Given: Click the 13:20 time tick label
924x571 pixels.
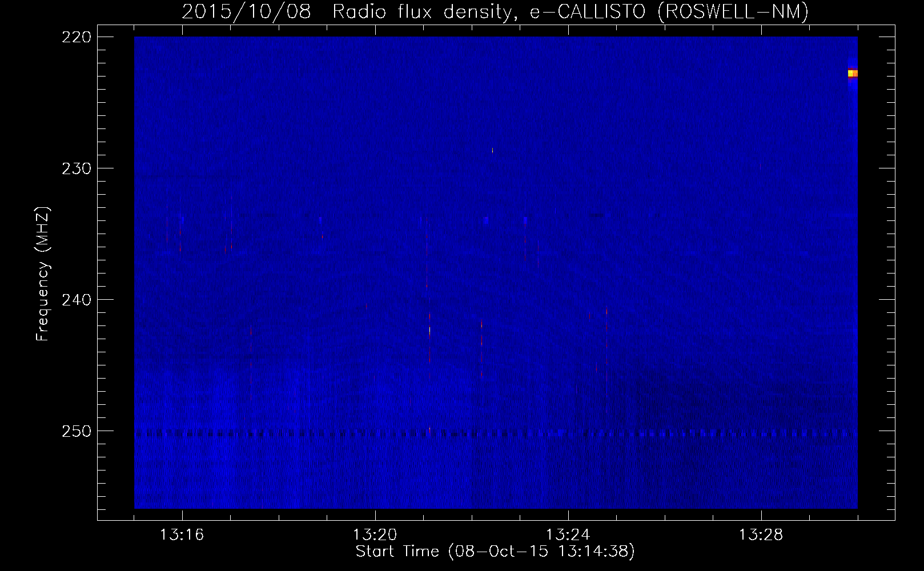Looking at the screenshot, I should pyautogui.click(x=375, y=534).
